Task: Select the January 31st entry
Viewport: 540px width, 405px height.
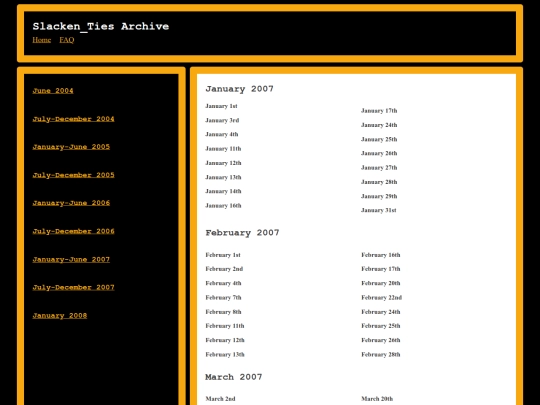Action: (378, 210)
